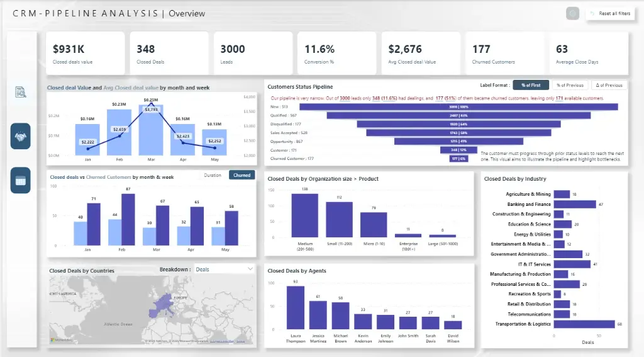The image size is (644, 357).
Task: Click the gray round icon beside Reset all filters
Action: [572, 14]
